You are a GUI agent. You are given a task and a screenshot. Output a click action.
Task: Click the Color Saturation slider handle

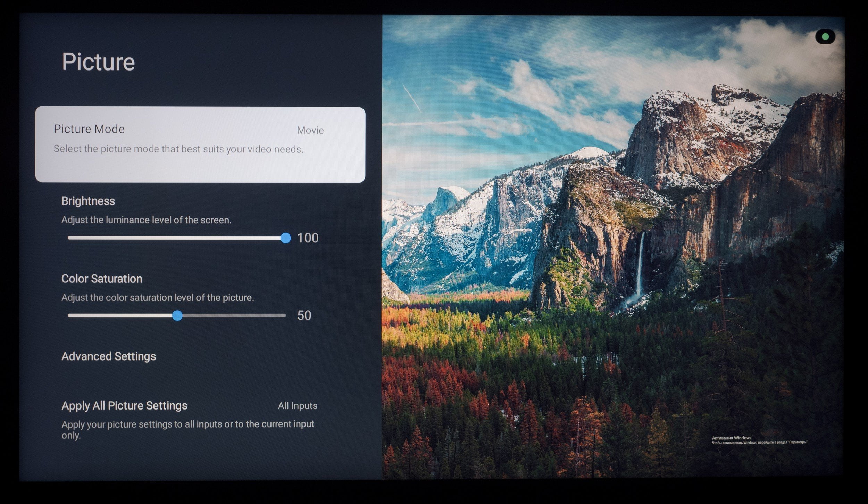click(177, 315)
